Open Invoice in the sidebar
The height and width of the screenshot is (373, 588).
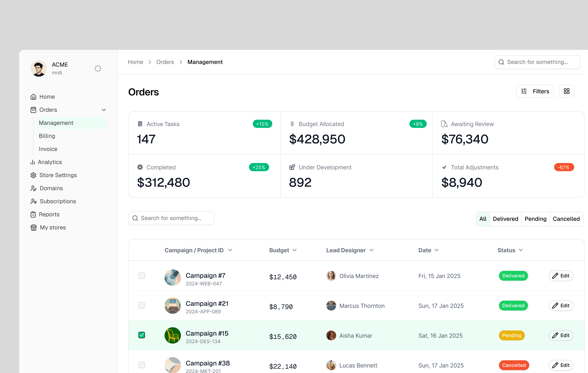pos(48,149)
